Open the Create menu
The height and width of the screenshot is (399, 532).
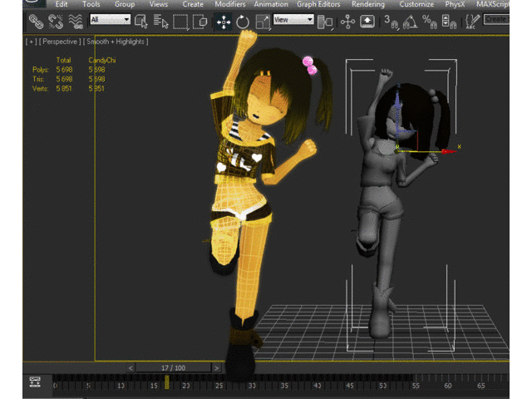point(193,4)
